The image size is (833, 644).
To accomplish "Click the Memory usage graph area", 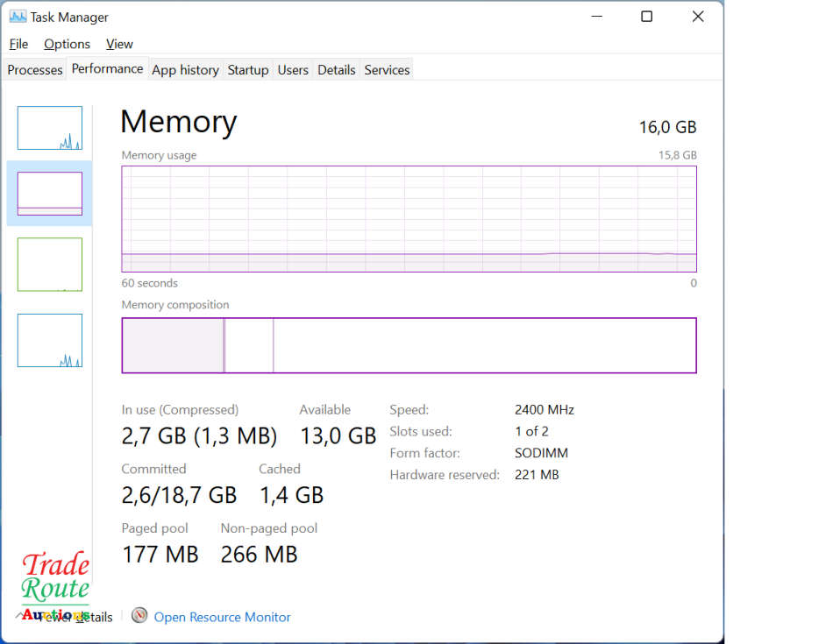I will click(409, 219).
